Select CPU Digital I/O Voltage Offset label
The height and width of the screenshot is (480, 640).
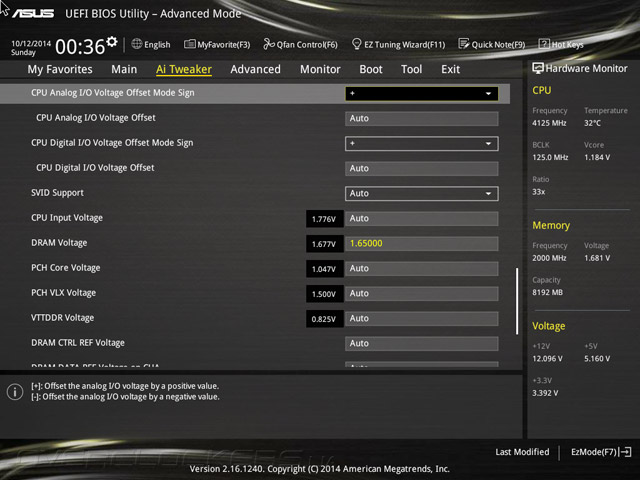95,168
